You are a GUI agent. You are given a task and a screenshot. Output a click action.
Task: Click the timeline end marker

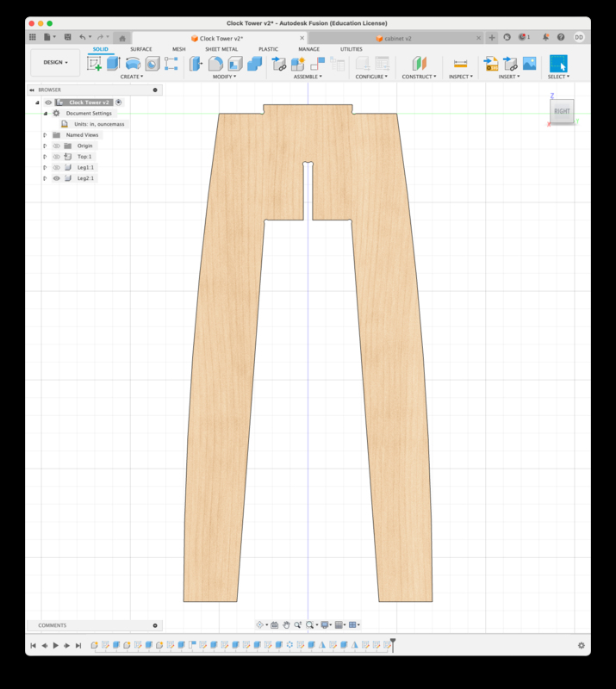393,644
